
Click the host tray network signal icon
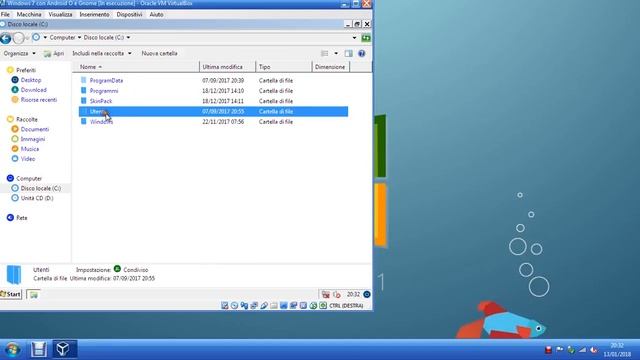pos(582,350)
